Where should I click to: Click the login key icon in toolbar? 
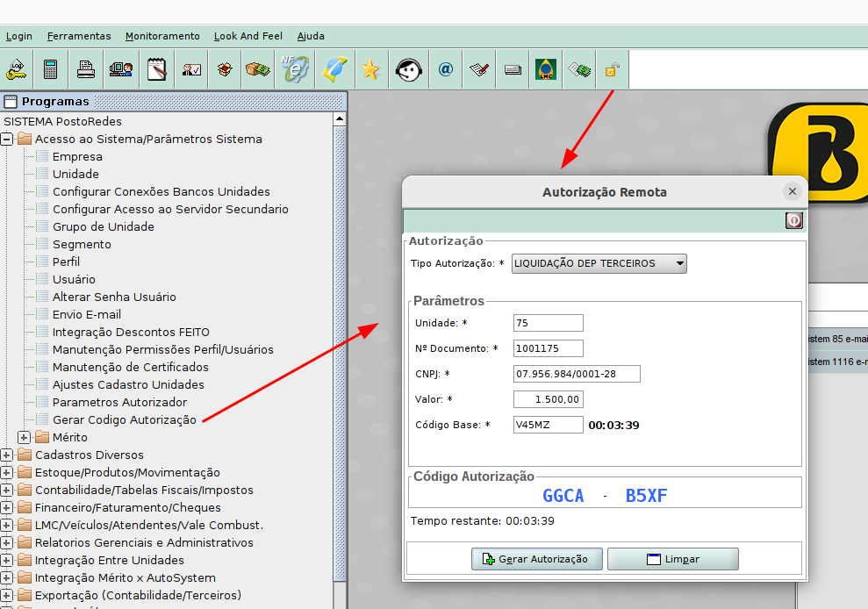point(17,69)
